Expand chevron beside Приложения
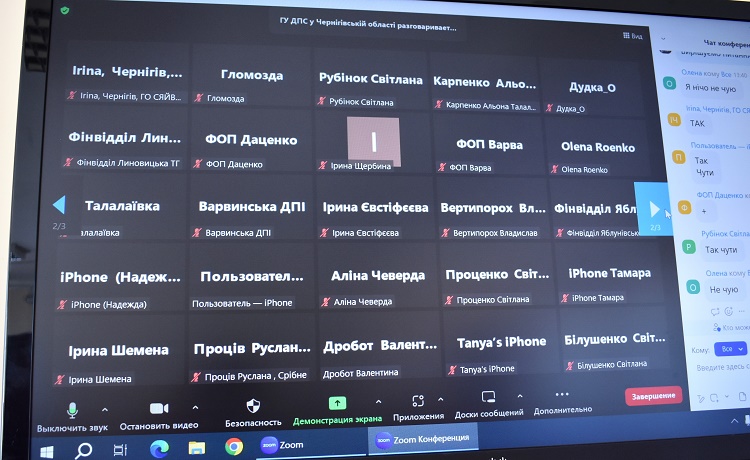 (441, 399)
